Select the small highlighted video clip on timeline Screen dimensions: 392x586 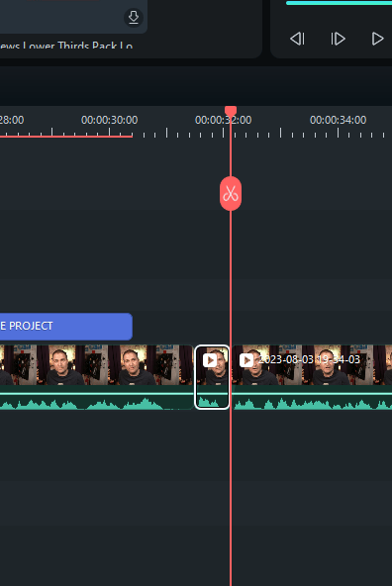coord(212,377)
